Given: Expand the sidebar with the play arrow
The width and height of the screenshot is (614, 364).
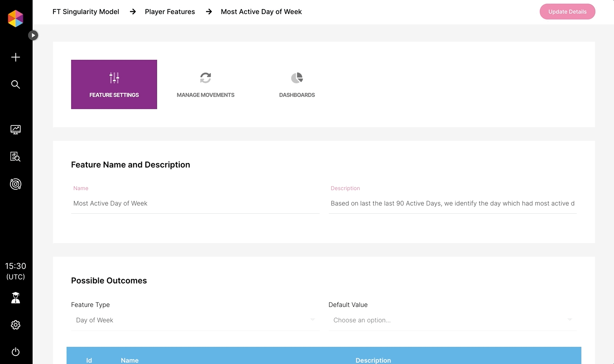Looking at the screenshot, I should click(33, 35).
